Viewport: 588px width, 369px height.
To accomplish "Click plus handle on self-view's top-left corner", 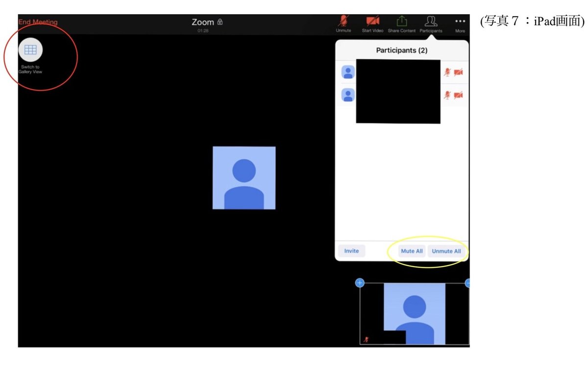I will pyautogui.click(x=360, y=283).
